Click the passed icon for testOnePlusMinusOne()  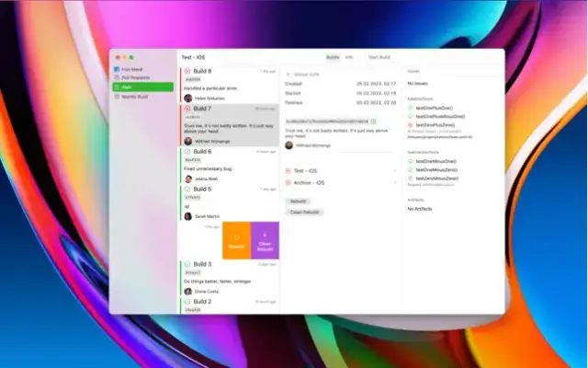[x=411, y=117]
